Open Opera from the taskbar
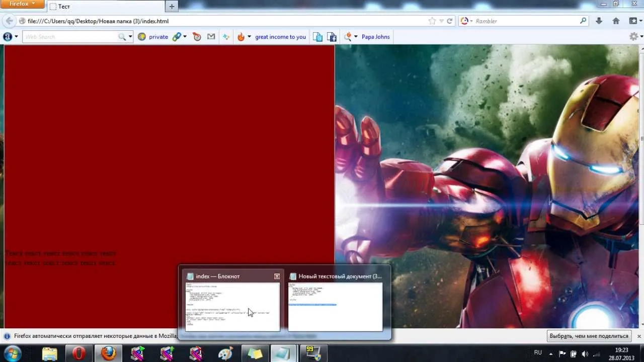Viewport: 644px width, 362px height. click(78, 353)
